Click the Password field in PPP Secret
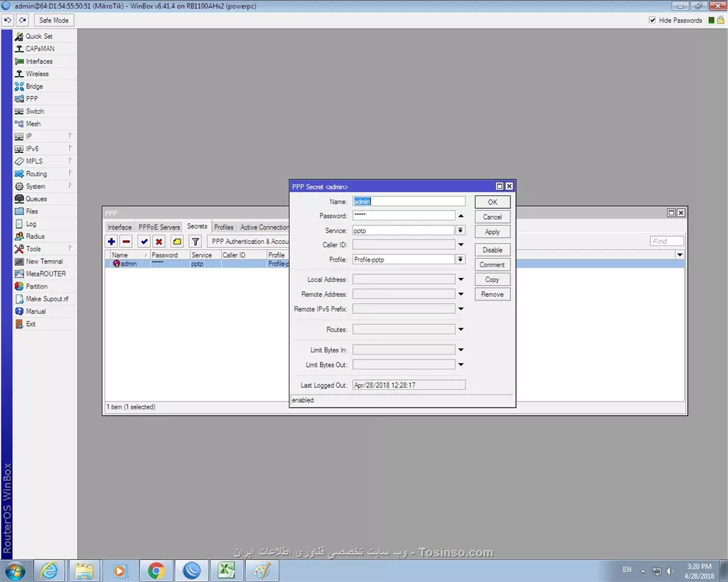Image resolution: width=728 pixels, height=582 pixels. coord(404,216)
